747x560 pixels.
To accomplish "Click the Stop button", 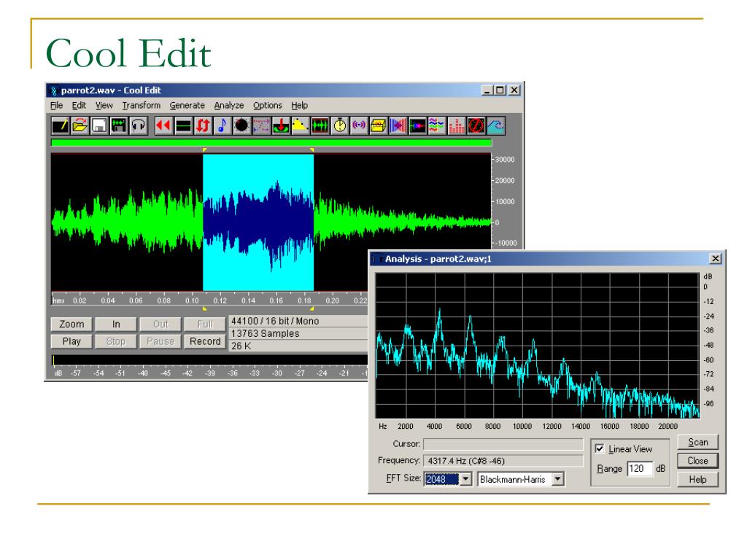I will point(116,341).
